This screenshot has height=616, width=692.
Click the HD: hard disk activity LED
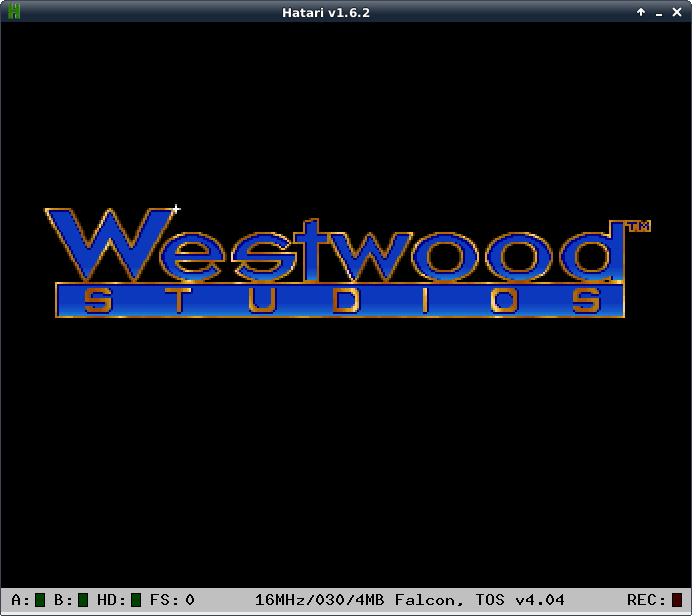136,600
